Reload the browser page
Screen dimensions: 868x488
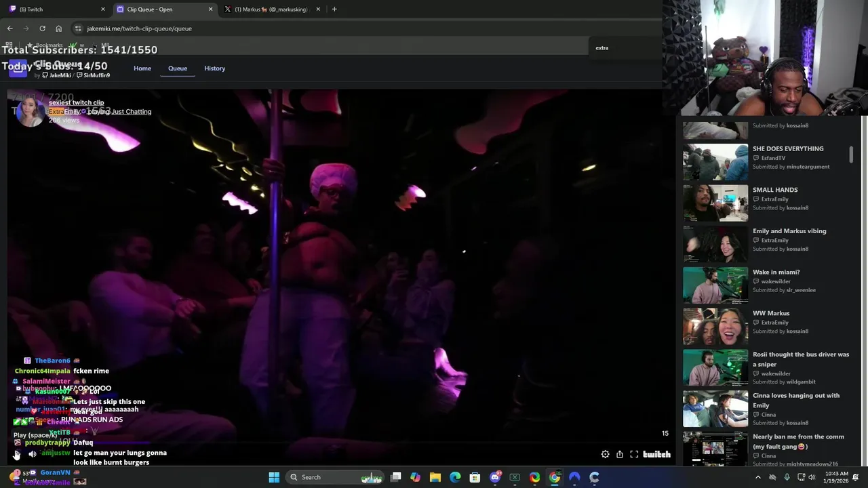point(42,28)
